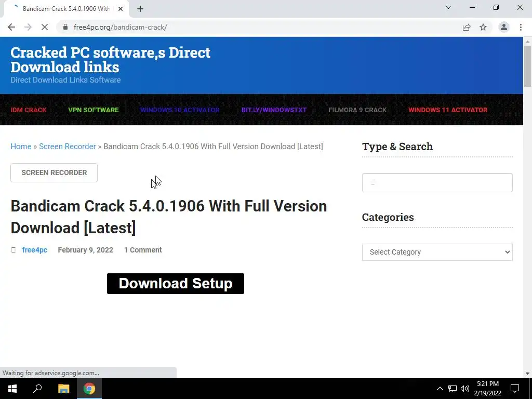Click the Chrome taskbar icon

pos(89,389)
